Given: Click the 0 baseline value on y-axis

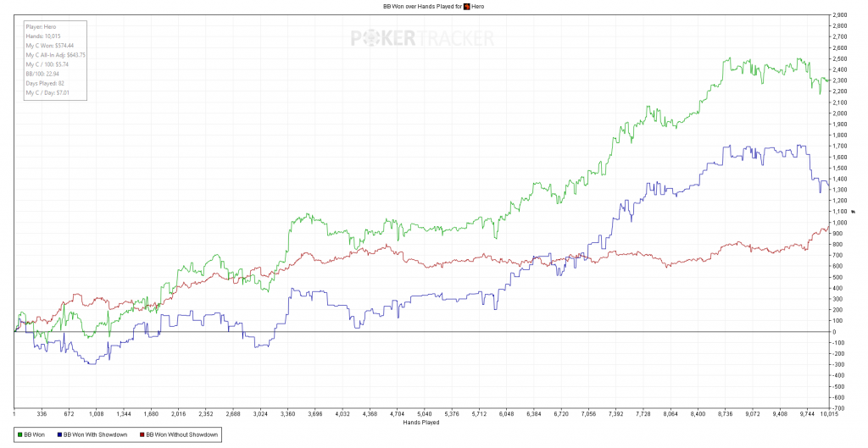Looking at the screenshot, I should click(x=834, y=332).
